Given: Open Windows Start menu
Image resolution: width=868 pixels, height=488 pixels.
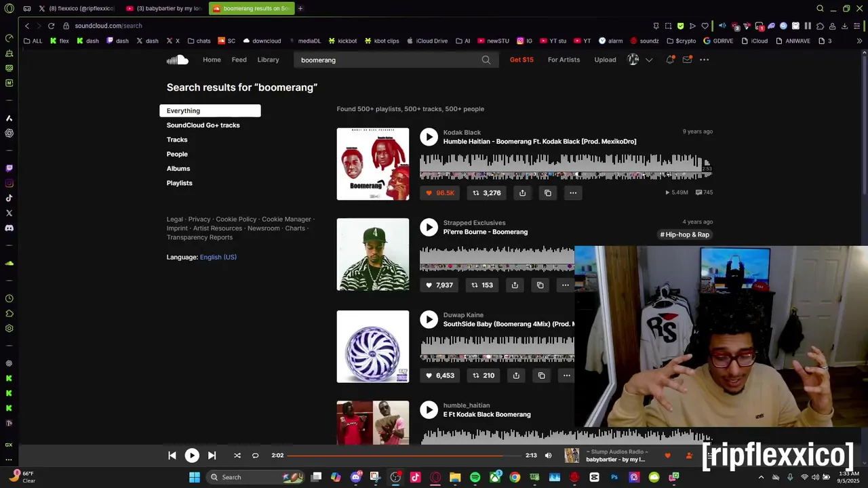Looking at the screenshot, I should pyautogui.click(x=195, y=477).
